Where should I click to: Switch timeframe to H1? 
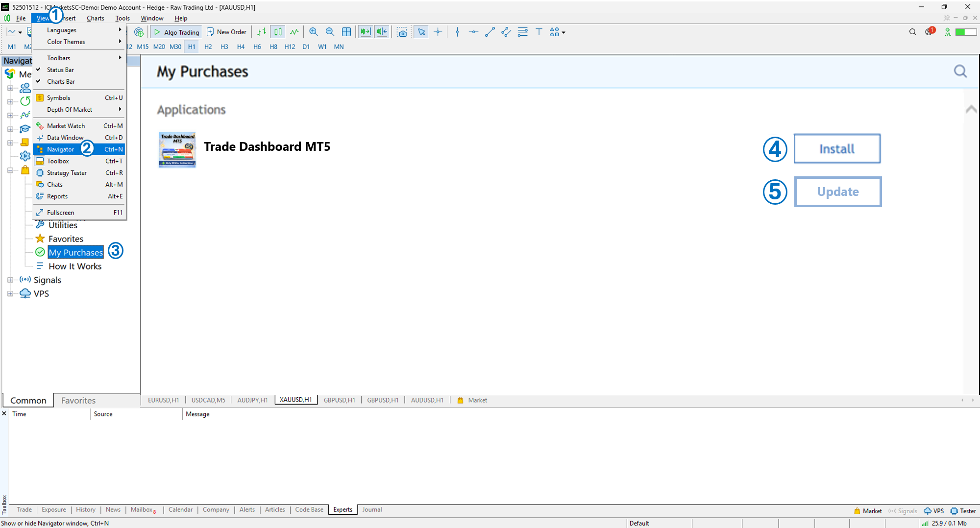pyautogui.click(x=192, y=47)
